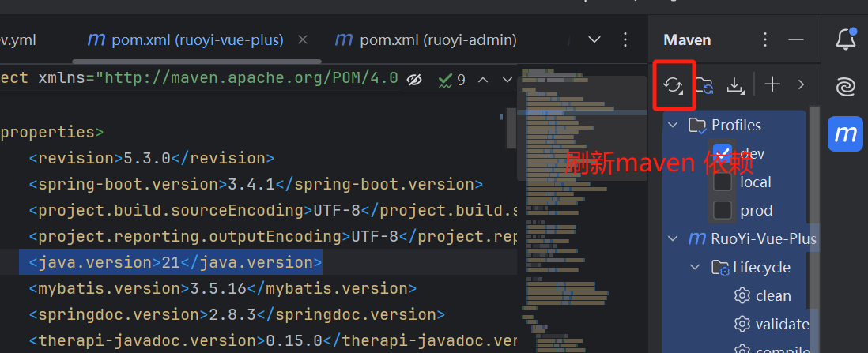Toggle inspection highlighting eye icon
The image size is (868, 353).
click(413, 81)
